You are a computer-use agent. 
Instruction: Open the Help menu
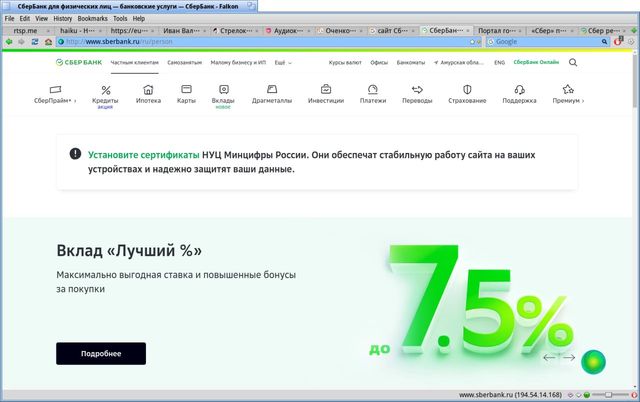click(x=138, y=19)
